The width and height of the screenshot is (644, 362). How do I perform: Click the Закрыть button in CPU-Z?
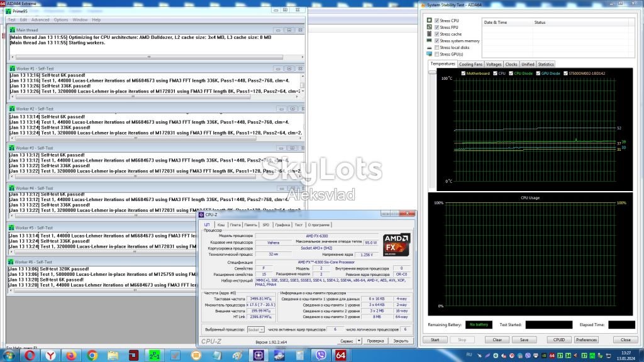click(x=401, y=341)
